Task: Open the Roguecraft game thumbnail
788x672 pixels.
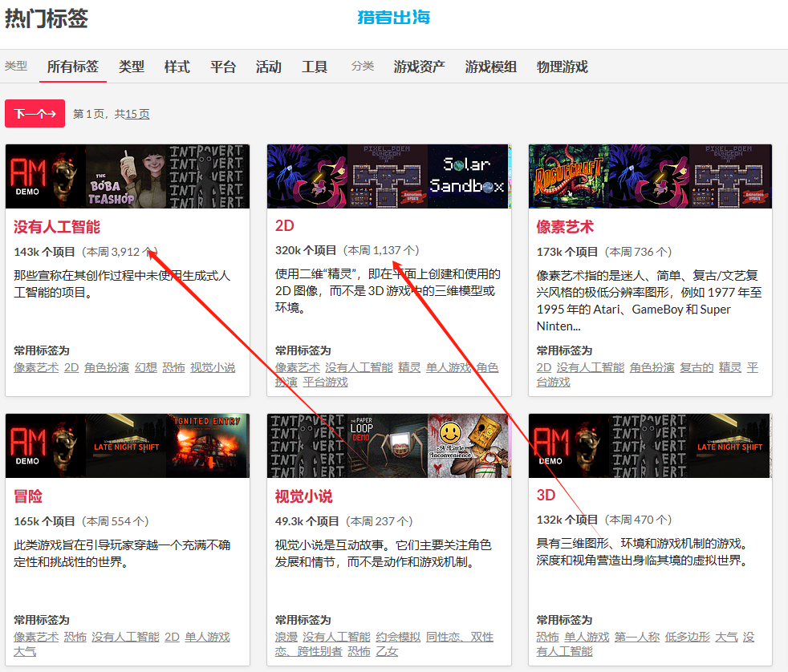Action: pos(568,176)
